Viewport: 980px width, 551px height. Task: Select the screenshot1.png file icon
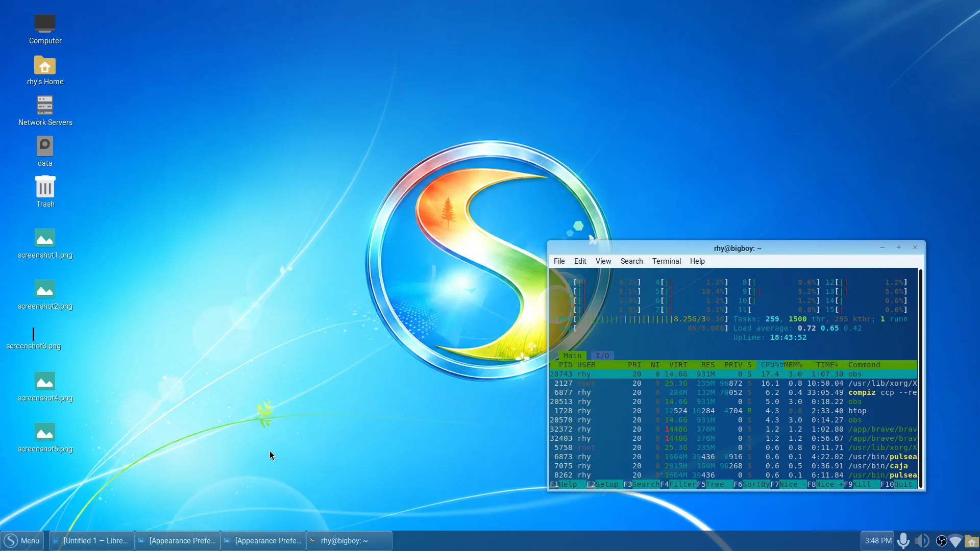pos(45,238)
